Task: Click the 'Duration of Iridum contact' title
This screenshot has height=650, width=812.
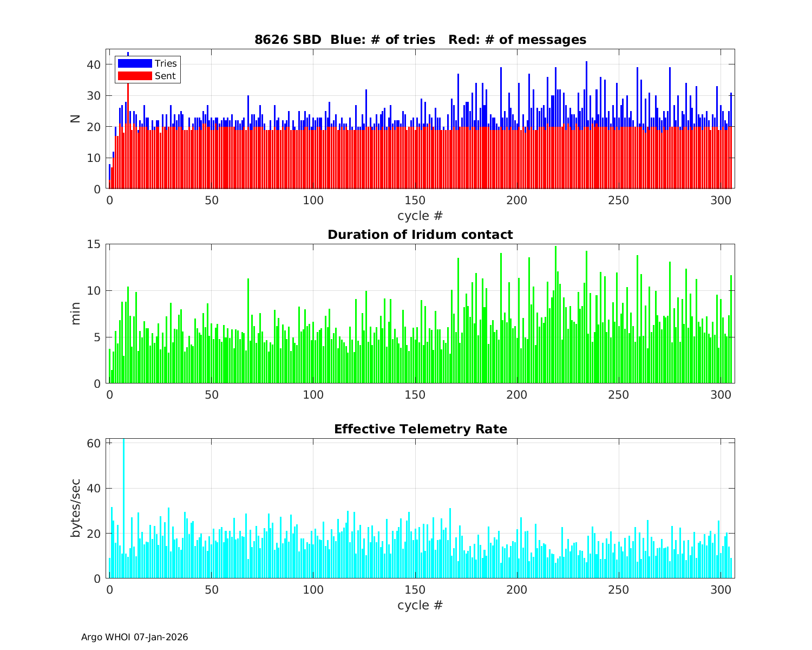Action: tap(420, 235)
